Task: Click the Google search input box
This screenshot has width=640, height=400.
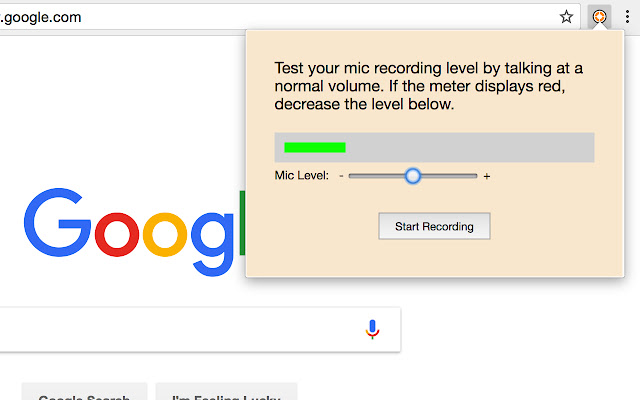Action: coord(180,329)
